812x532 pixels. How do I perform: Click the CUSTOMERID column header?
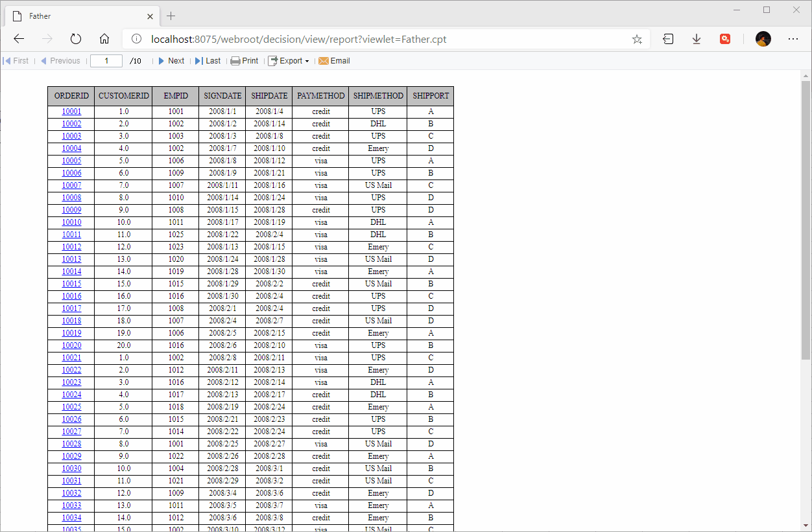124,96
